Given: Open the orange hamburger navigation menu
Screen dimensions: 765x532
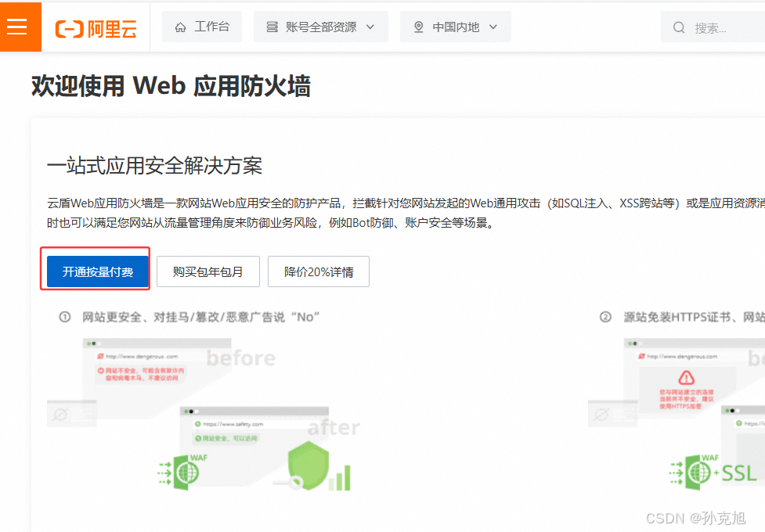Looking at the screenshot, I should coord(19,27).
